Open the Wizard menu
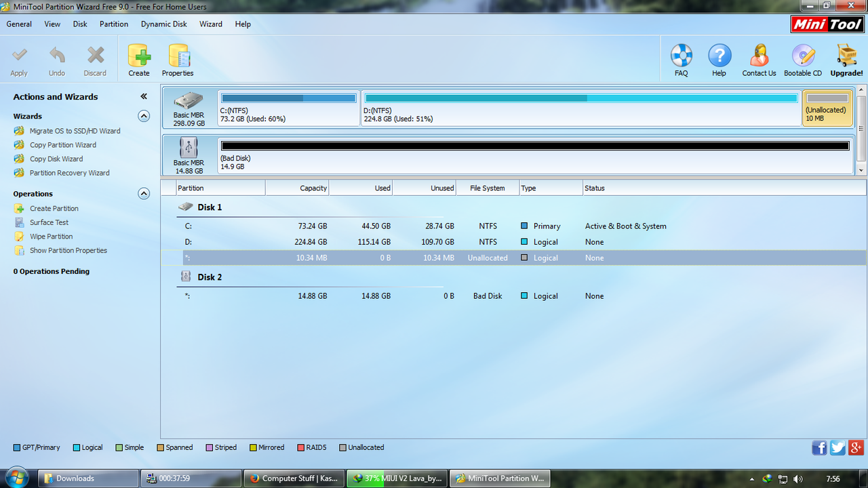The image size is (868, 488). [211, 24]
